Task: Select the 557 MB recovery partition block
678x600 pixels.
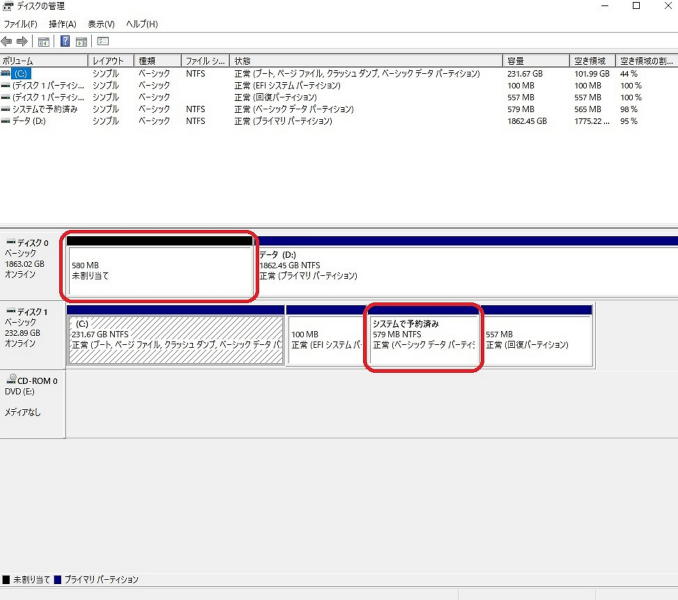Action: pyautogui.click(x=536, y=340)
